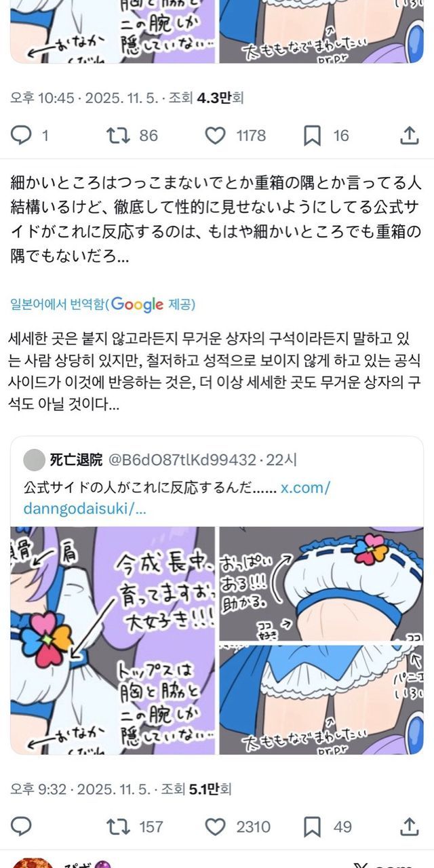Viewport: 434px width, 868px height.
Task: Open reply on the bottom tweet
Action: (22, 827)
